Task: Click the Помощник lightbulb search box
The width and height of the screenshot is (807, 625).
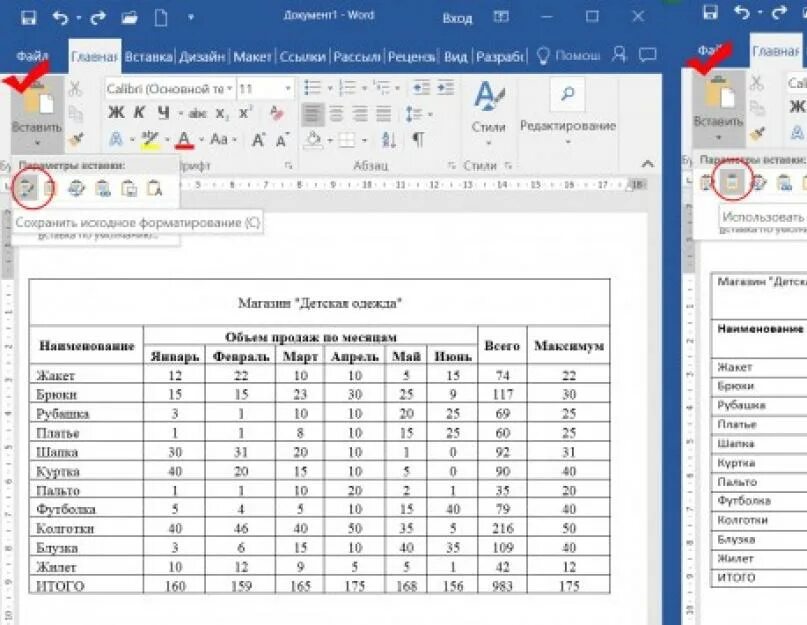Action: pos(568,56)
